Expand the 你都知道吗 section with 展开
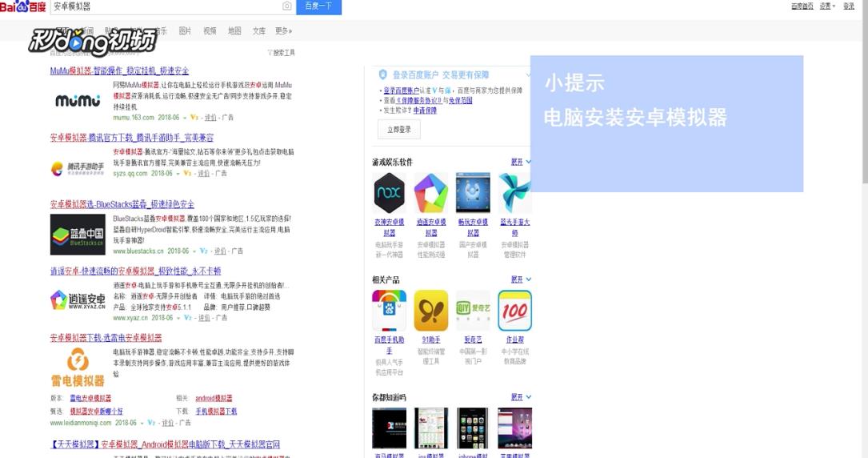868x458 pixels. point(521,397)
